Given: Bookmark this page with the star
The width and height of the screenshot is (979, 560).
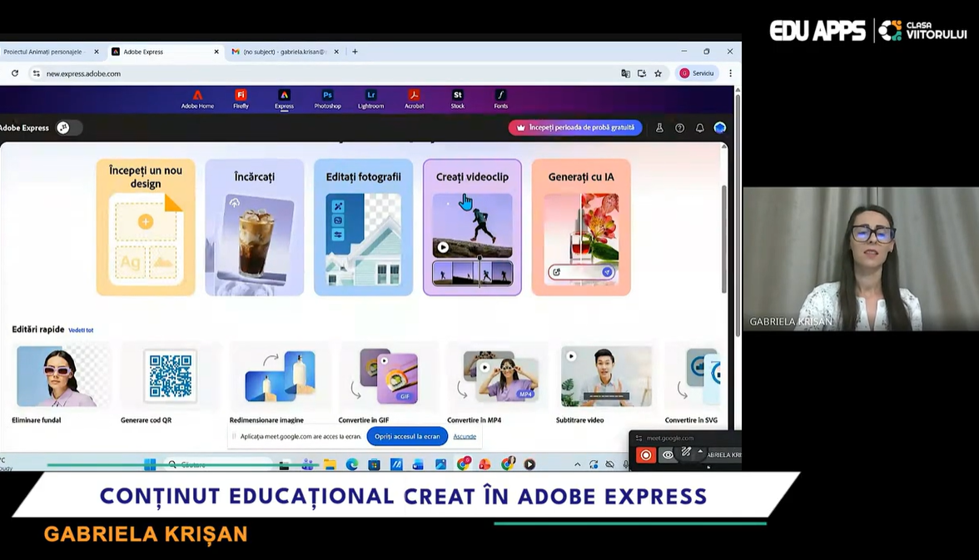Looking at the screenshot, I should (x=658, y=73).
